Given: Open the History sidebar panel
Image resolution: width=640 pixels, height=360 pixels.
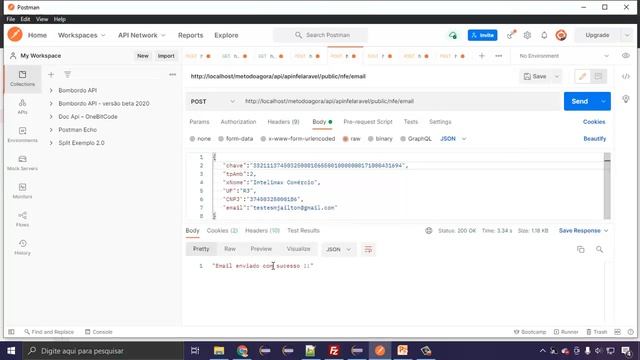Looking at the screenshot, I should coord(22,247).
